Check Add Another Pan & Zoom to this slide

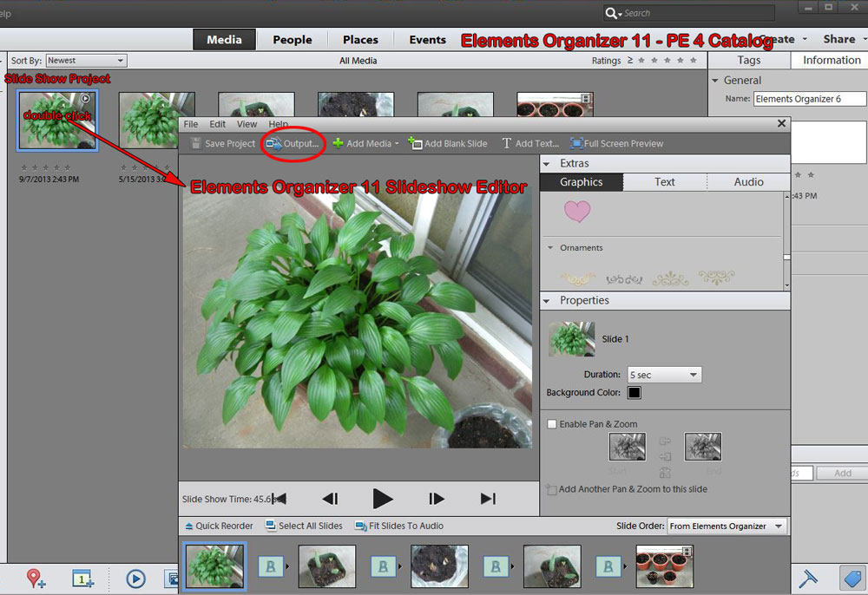pos(551,489)
